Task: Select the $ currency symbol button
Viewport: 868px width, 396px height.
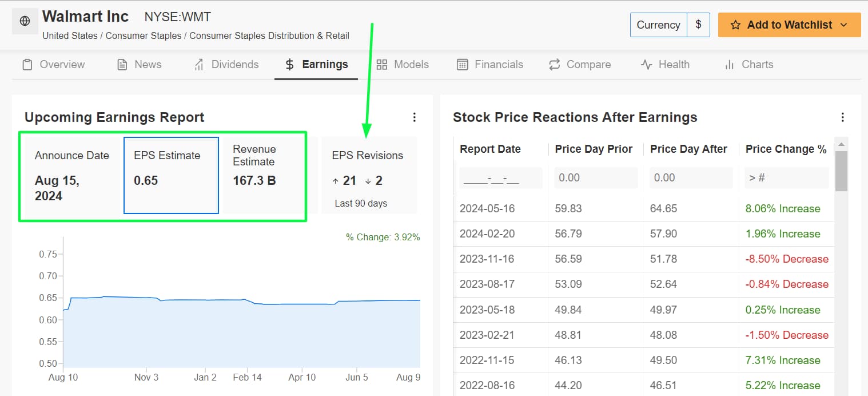Action: [x=698, y=25]
